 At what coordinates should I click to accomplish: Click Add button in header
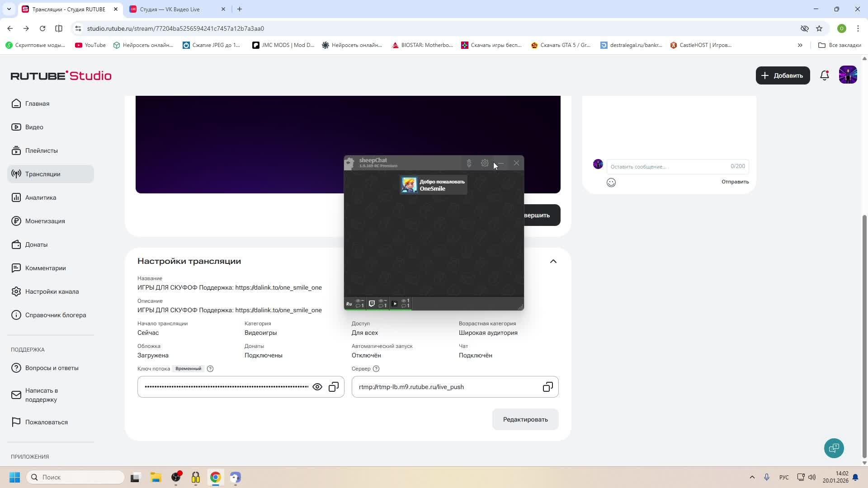pyautogui.click(x=783, y=75)
